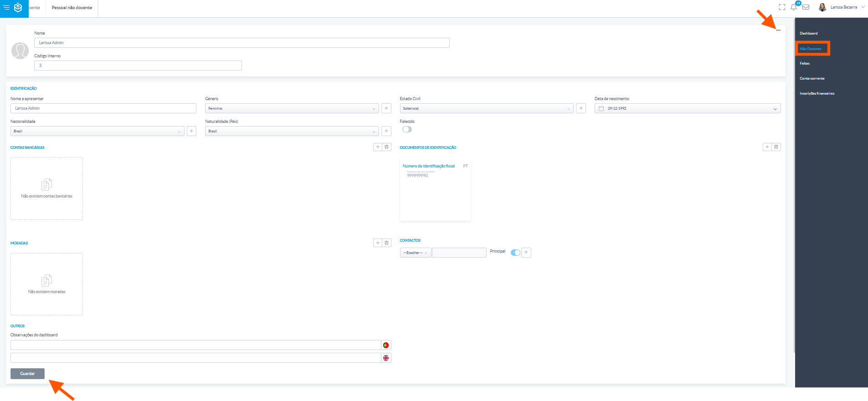This screenshot has width=868, height=401.
Task: Add a bank account in Contas Bancárias
Action: point(378,147)
